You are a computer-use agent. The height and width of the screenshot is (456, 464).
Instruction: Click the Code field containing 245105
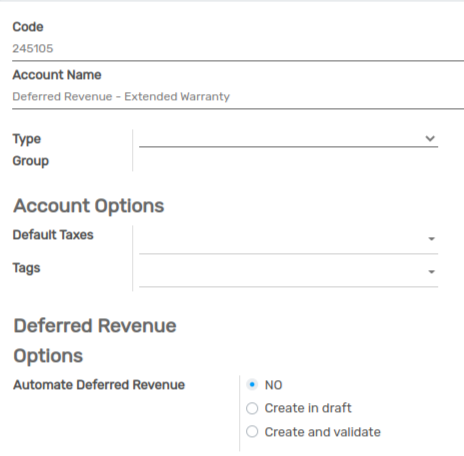click(238, 49)
